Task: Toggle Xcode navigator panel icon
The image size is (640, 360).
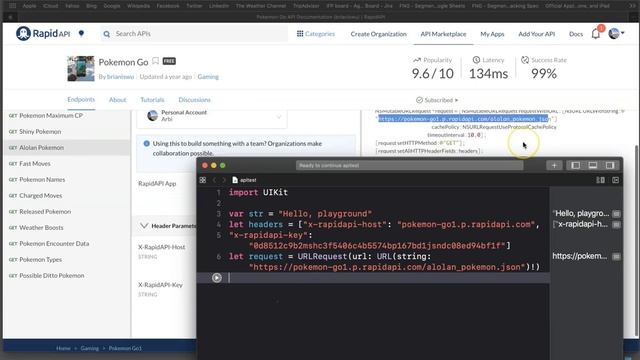Action: click(x=576, y=165)
